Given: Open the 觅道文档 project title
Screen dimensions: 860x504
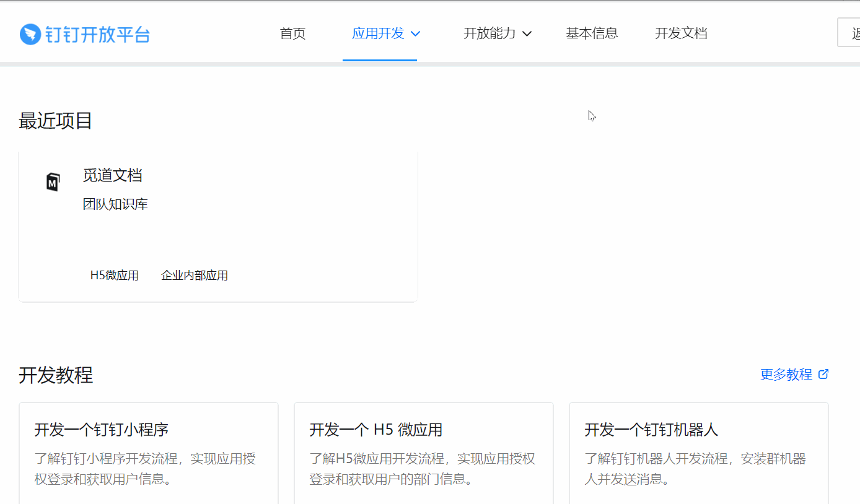Looking at the screenshot, I should 113,175.
